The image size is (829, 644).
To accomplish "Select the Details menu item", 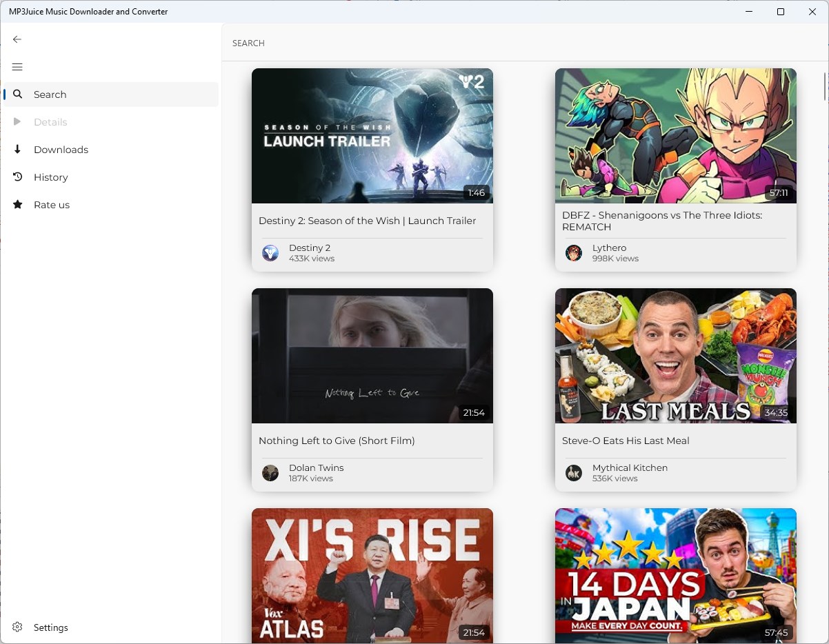I will (x=111, y=122).
